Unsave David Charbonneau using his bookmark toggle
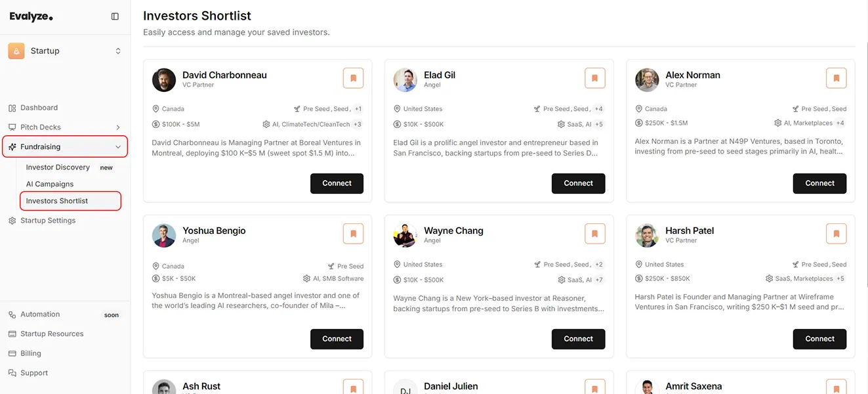Viewport: 868px width, 394px height. pos(353,77)
